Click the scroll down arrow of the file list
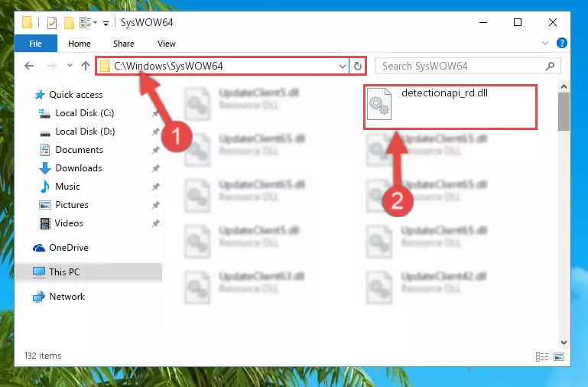 pyautogui.click(x=564, y=342)
